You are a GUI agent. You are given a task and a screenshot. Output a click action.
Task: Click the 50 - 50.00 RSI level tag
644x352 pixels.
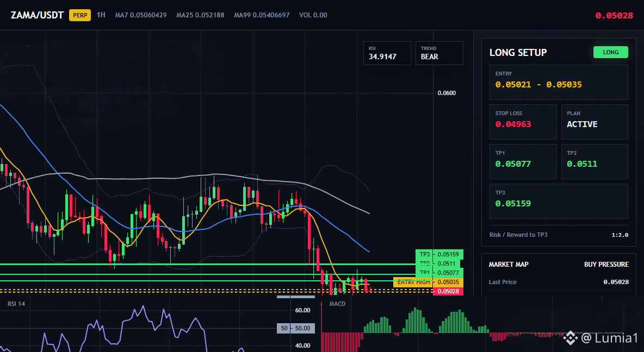click(296, 328)
